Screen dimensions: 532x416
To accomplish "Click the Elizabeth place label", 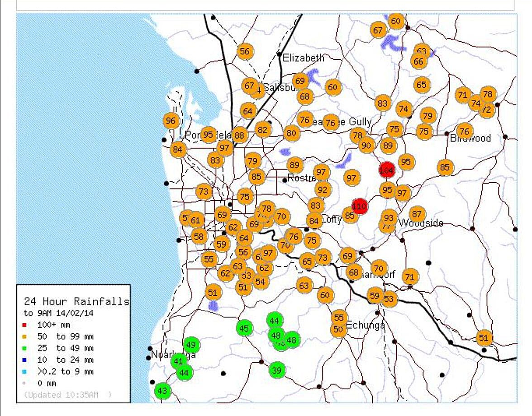I will coord(304,58).
